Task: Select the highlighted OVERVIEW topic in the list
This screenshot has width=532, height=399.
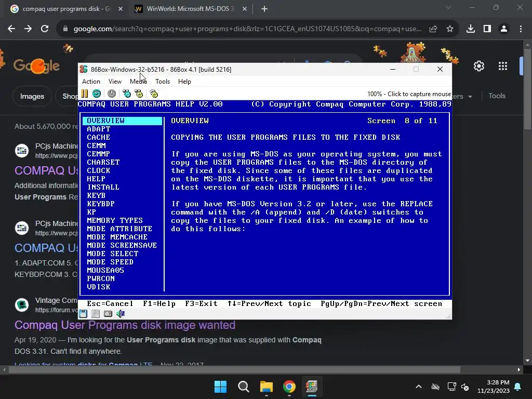Action: tap(122, 121)
